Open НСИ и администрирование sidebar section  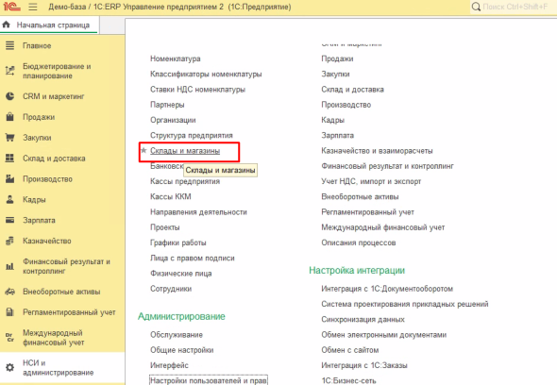click(x=58, y=368)
